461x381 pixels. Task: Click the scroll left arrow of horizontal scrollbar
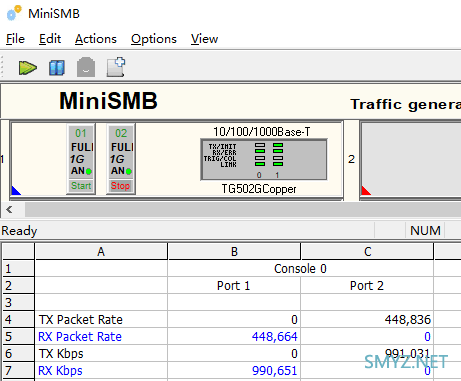pos(9,210)
